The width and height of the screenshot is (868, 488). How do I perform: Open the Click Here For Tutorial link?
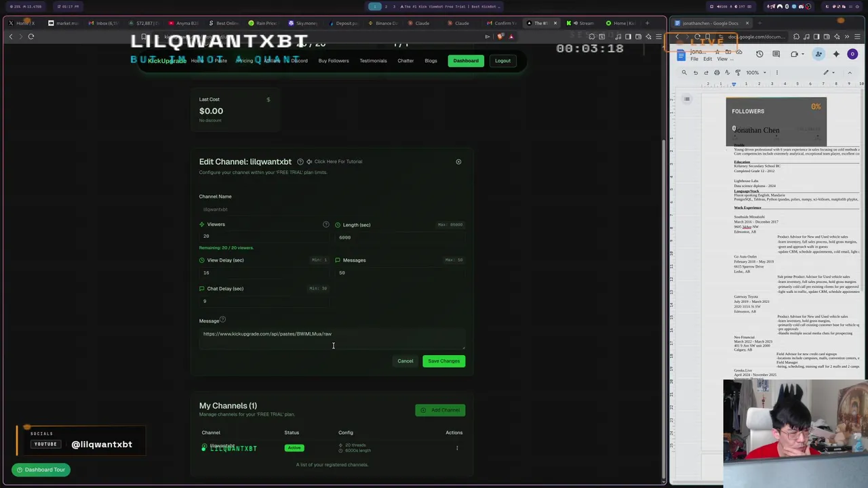point(334,162)
